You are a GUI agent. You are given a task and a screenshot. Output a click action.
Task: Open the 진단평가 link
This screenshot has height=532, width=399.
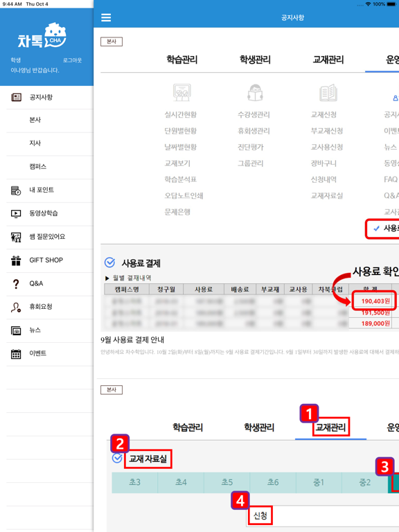coord(251,148)
